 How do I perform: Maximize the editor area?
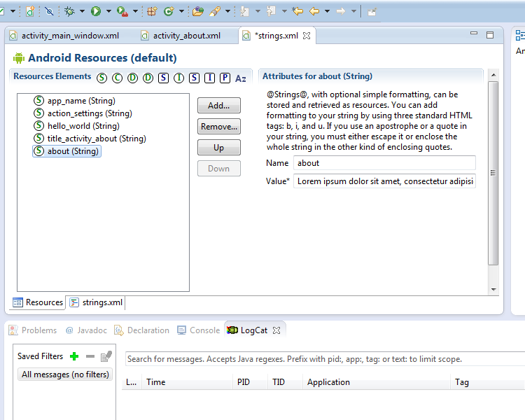pos(490,35)
